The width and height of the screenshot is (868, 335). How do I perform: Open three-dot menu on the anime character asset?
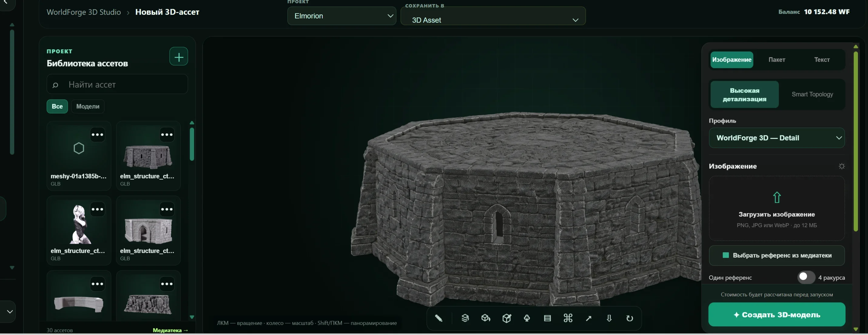point(97,209)
